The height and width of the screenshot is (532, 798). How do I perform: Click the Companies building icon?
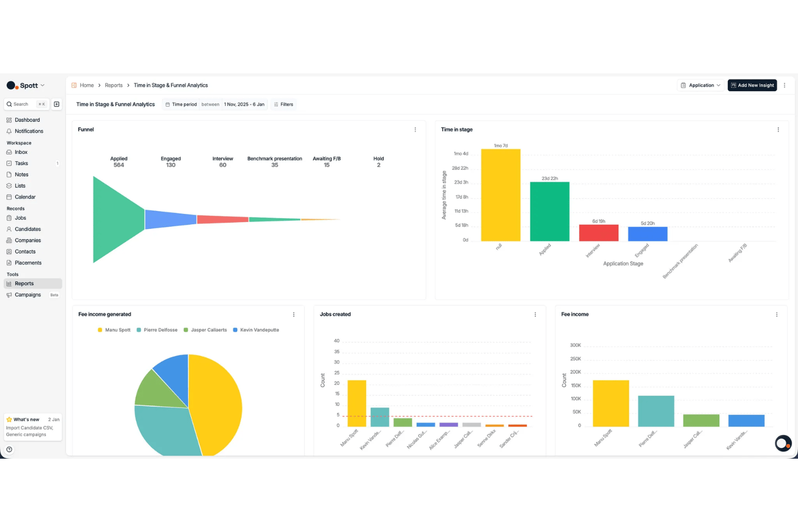point(9,240)
